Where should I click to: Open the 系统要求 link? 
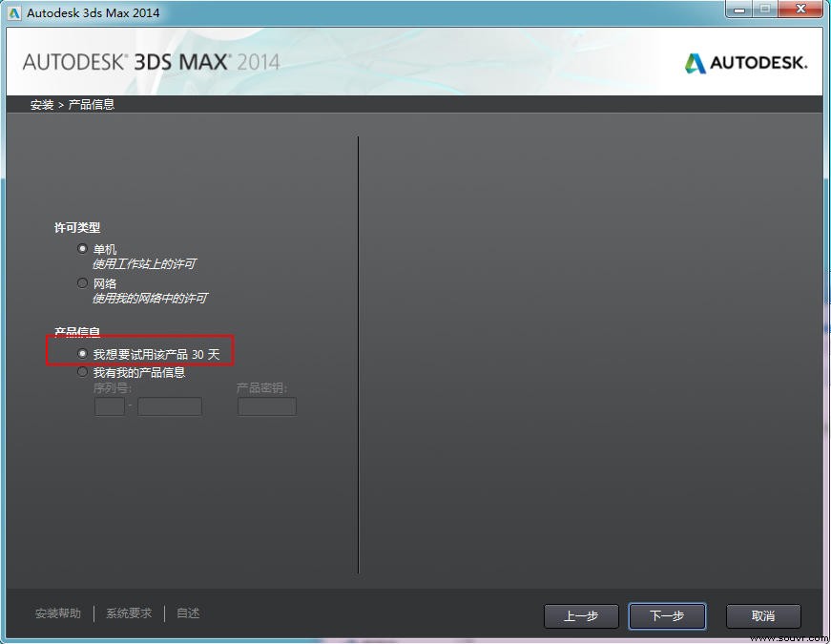click(x=129, y=613)
